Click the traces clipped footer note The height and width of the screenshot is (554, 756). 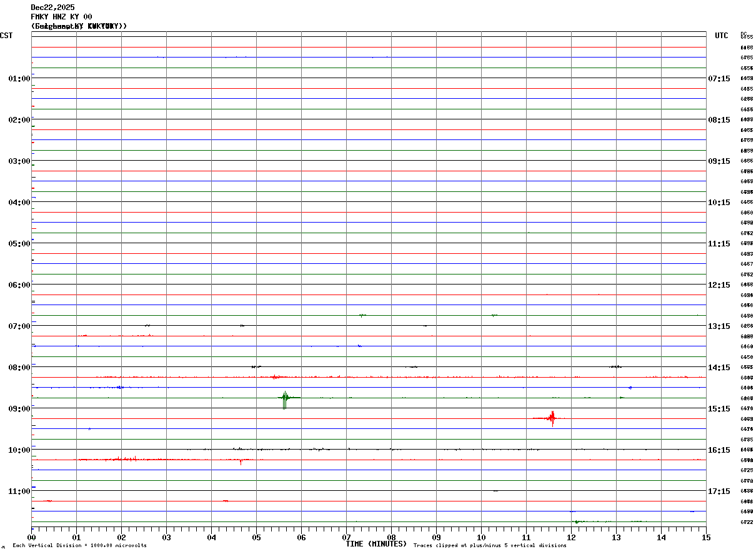490,546
